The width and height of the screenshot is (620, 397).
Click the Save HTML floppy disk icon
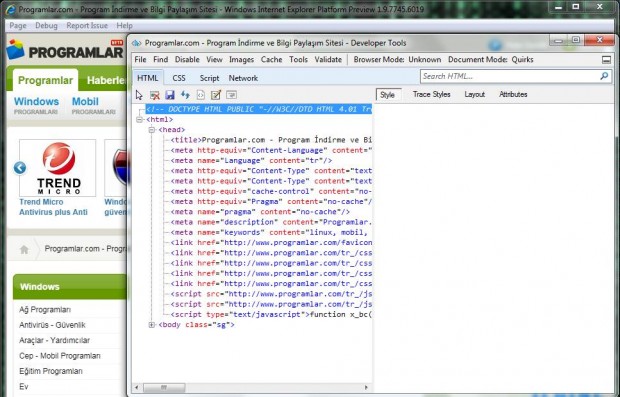pyautogui.click(x=170, y=95)
